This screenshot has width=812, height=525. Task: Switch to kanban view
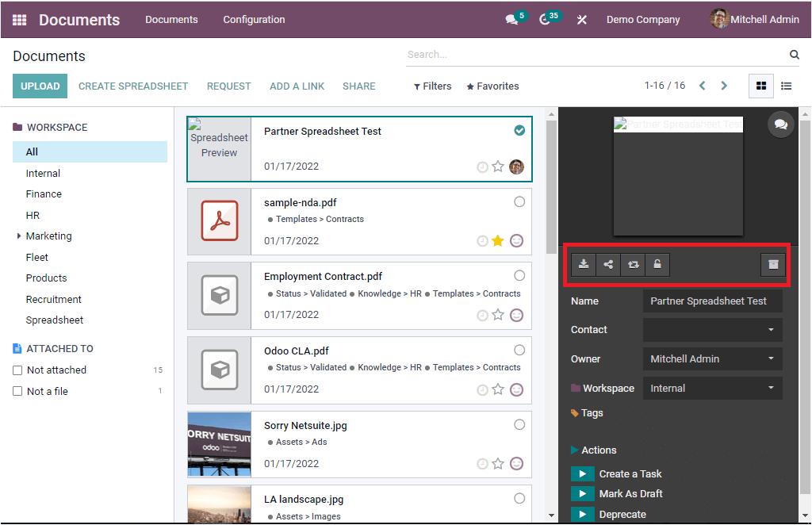[760, 86]
